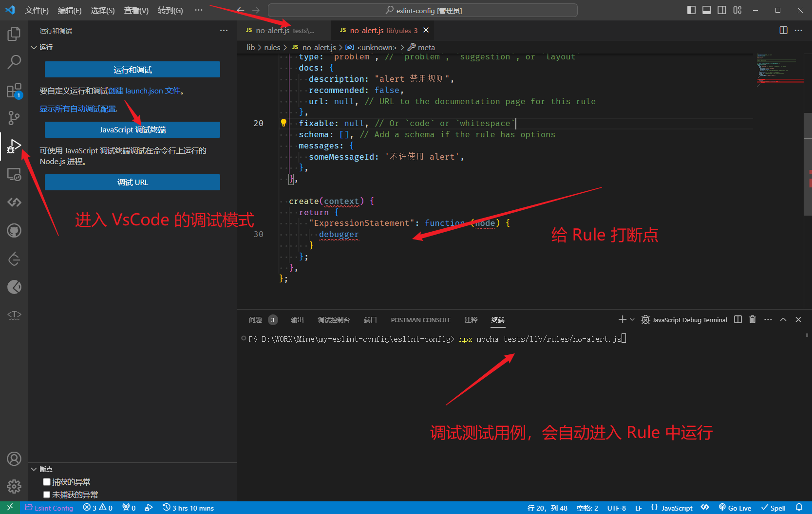
Task: Switch to 问题 problems panel tab
Action: [263, 320]
